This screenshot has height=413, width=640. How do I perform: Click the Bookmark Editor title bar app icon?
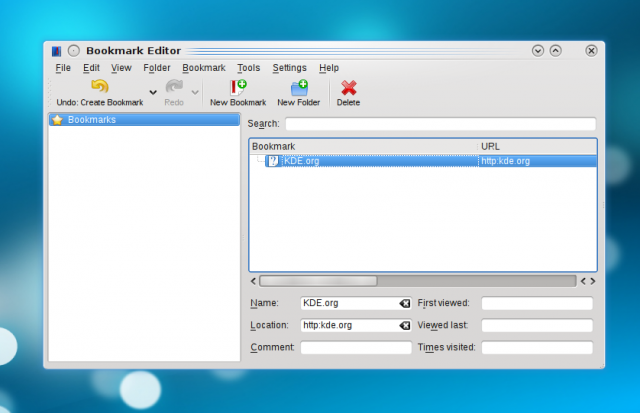tap(56, 50)
